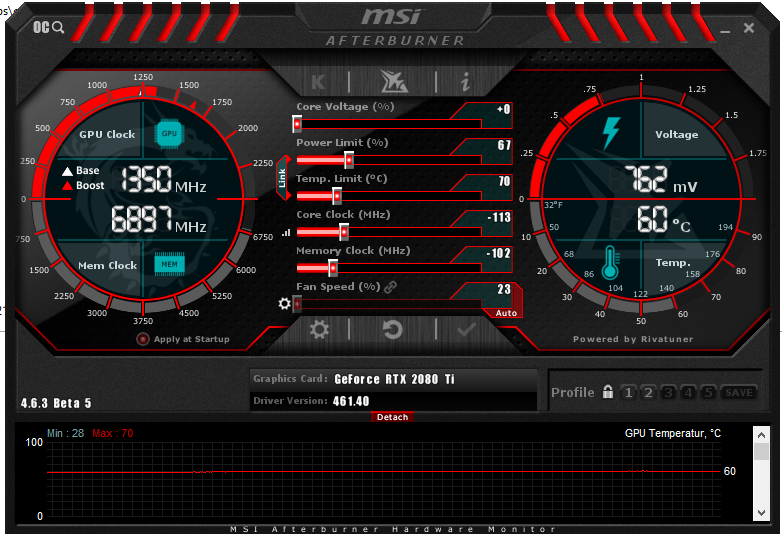
Task: Toggle Apply at Startup
Action: pyautogui.click(x=143, y=339)
